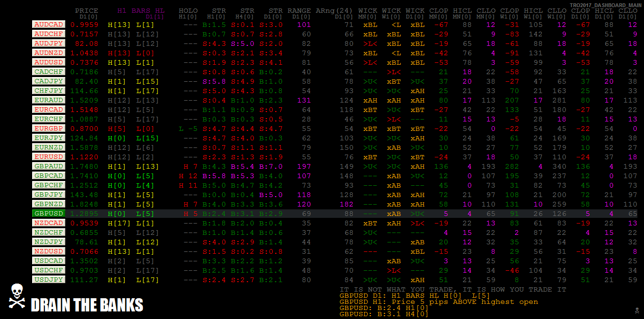This screenshot has height=319, width=644.
Task: Click CHFJPY price 114.66
Action: coord(84,91)
